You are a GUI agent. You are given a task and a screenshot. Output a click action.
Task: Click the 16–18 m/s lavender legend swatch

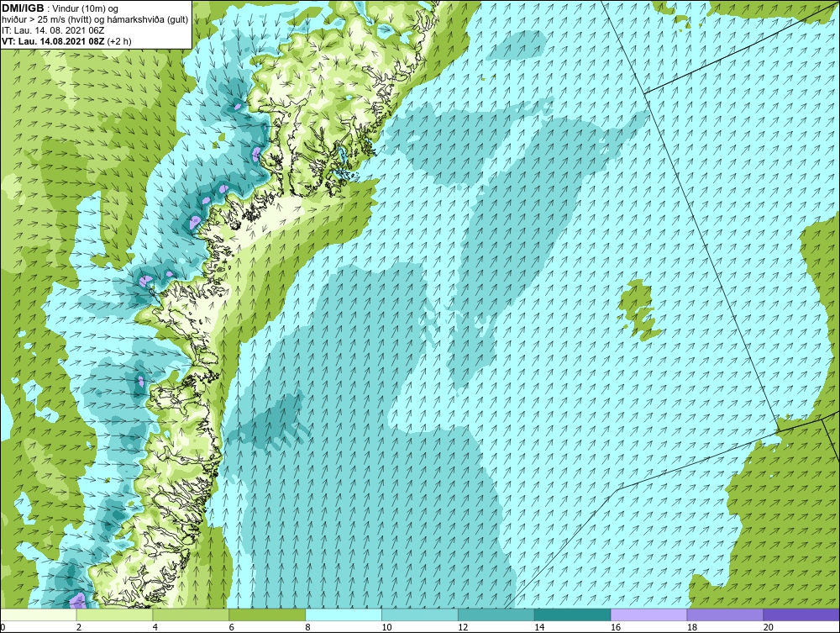point(648,615)
